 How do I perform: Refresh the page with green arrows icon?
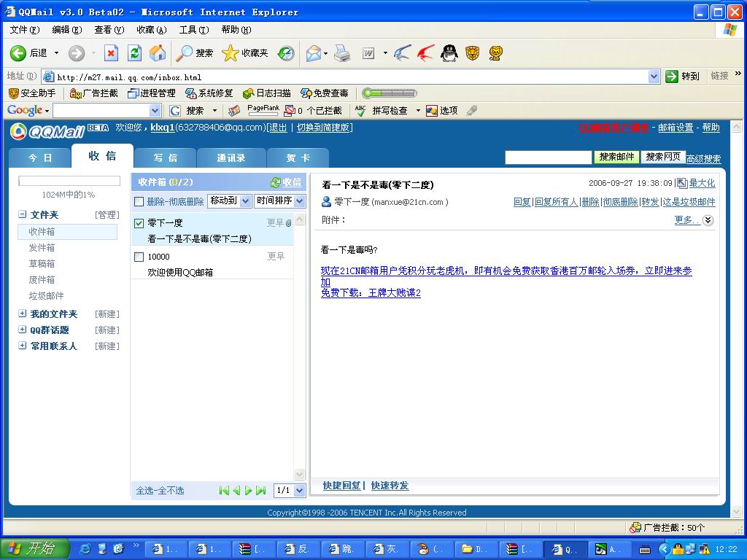click(134, 52)
